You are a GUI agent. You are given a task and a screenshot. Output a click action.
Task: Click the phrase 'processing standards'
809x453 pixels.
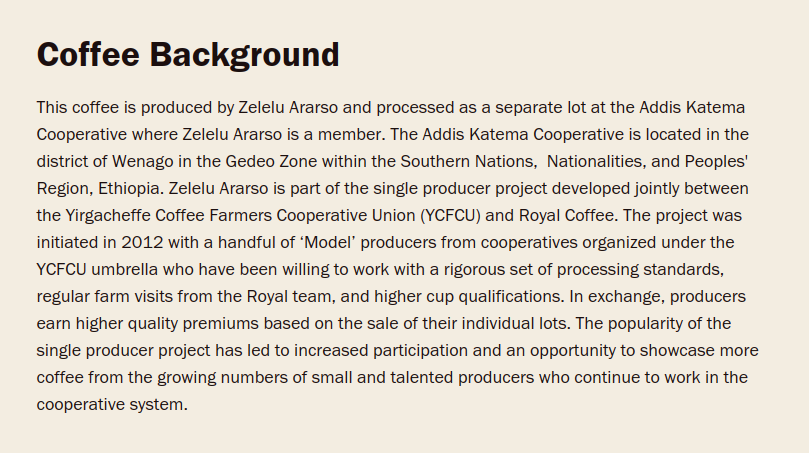[x=639, y=269]
